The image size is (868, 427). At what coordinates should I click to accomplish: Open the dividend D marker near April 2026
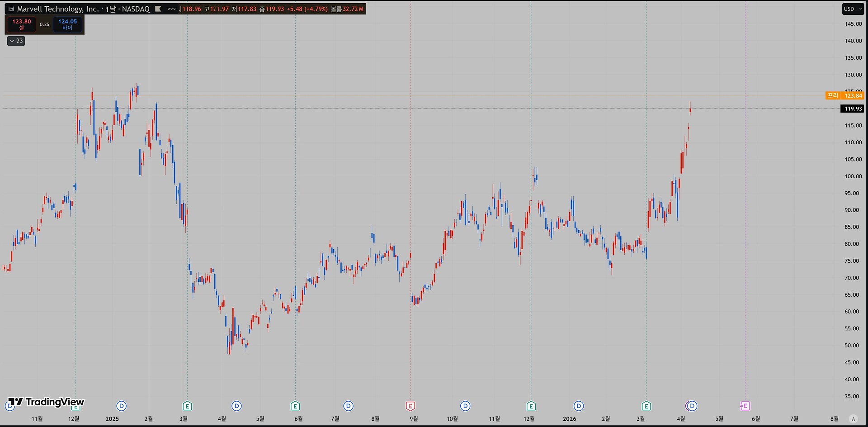click(x=692, y=406)
